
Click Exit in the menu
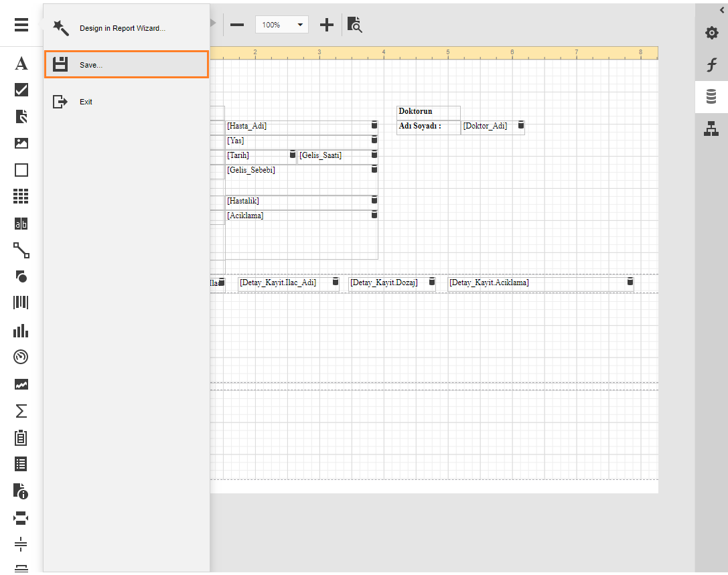pyautogui.click(x=86, y=102)
